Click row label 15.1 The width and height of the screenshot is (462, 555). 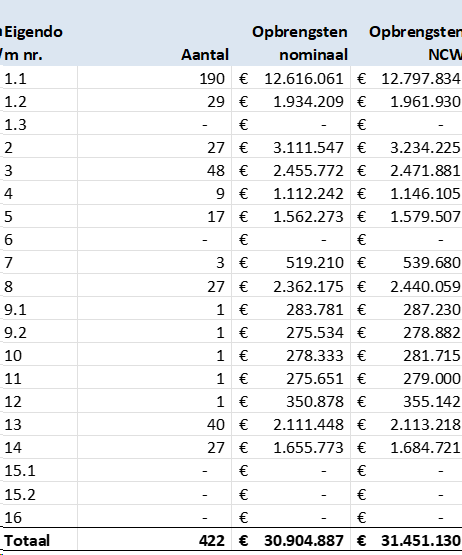point(20,471)
